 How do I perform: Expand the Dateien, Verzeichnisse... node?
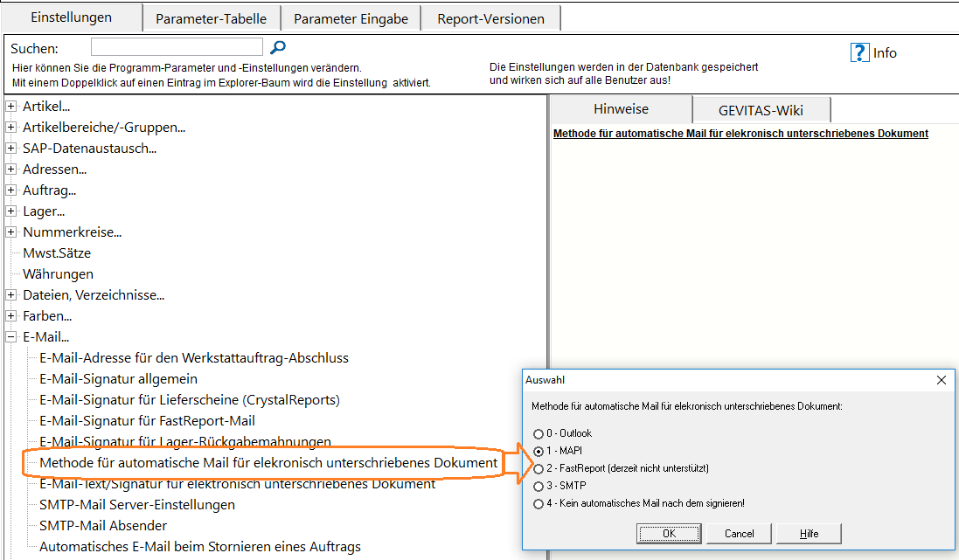(10, 294)
